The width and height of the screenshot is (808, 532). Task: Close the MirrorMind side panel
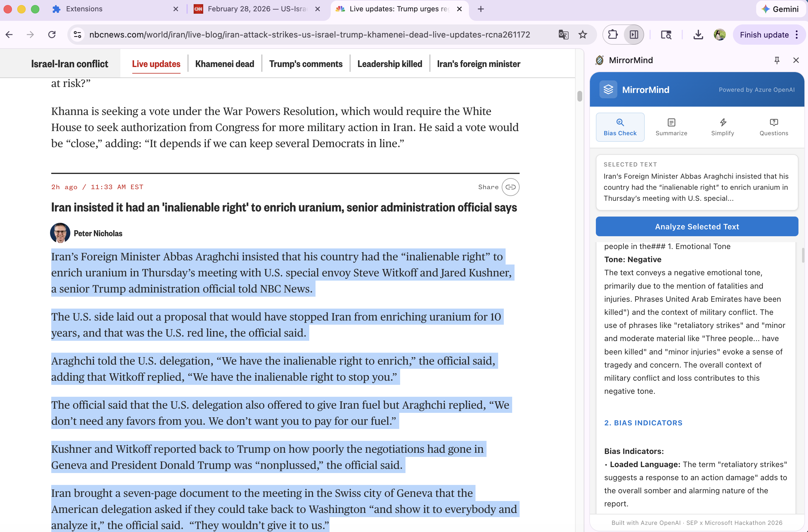click(796, 60)
